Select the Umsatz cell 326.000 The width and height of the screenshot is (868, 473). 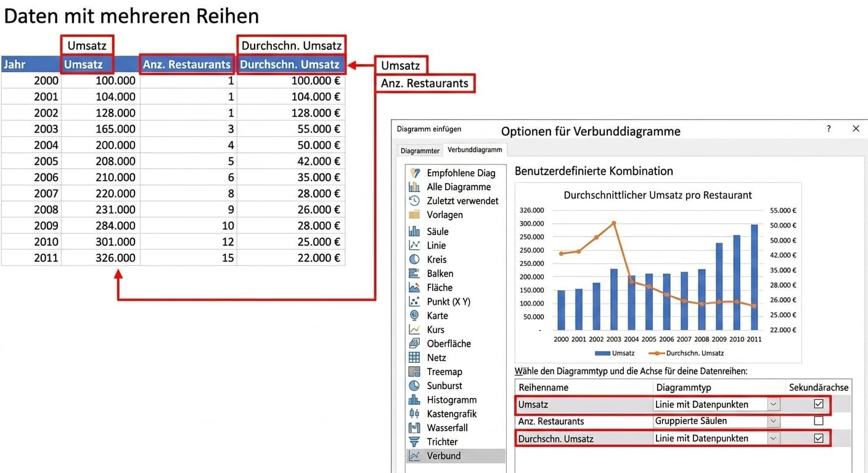pos(100,257)
